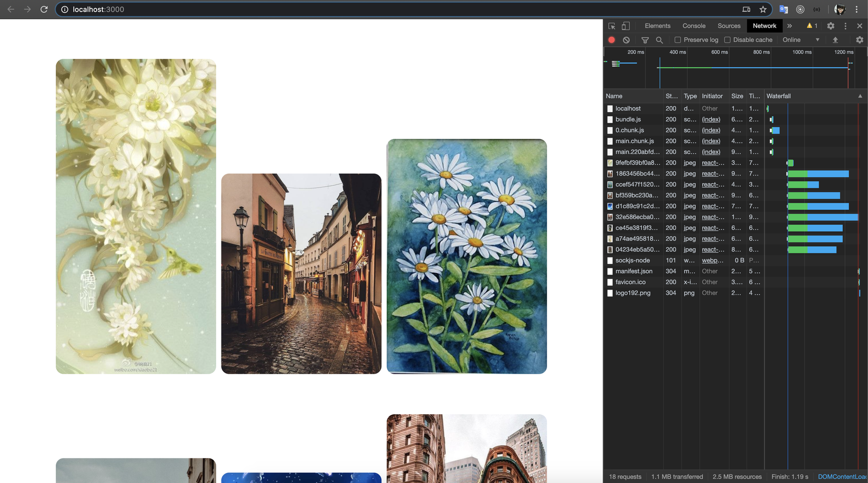Image resolution: width=868 pixels, height=483 pixels.
Task: Click the warning count badge
Action: 812,26
